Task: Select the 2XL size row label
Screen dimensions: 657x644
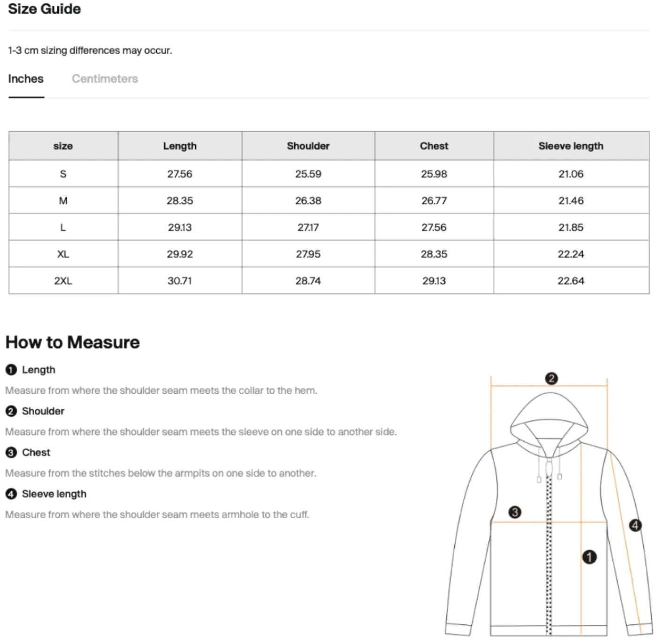Action: 63,281
